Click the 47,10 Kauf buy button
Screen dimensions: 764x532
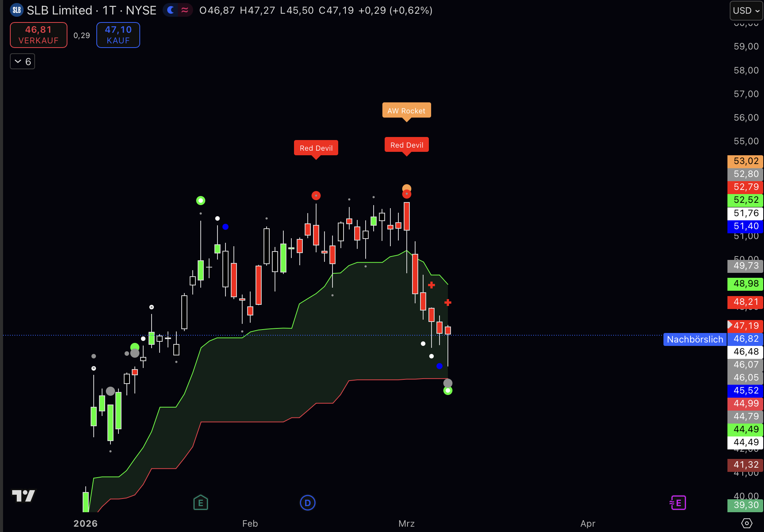tap(118, 35)
